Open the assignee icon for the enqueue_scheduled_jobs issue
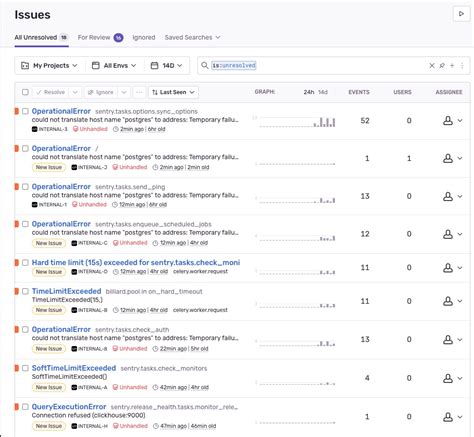Viewport: 474px width, 437px height. [448, 234]
